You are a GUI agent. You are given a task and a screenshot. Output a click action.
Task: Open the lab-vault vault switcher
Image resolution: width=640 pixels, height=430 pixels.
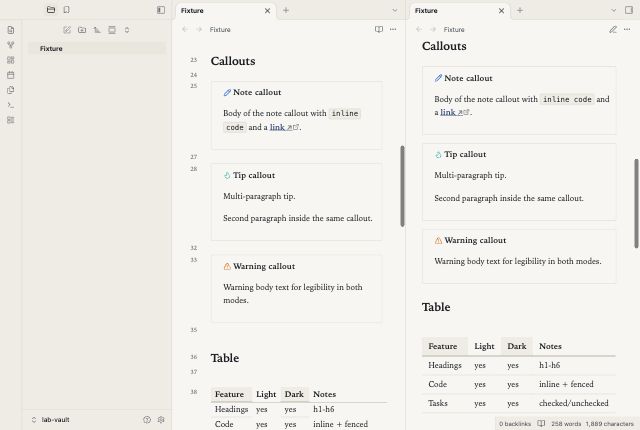51,420
